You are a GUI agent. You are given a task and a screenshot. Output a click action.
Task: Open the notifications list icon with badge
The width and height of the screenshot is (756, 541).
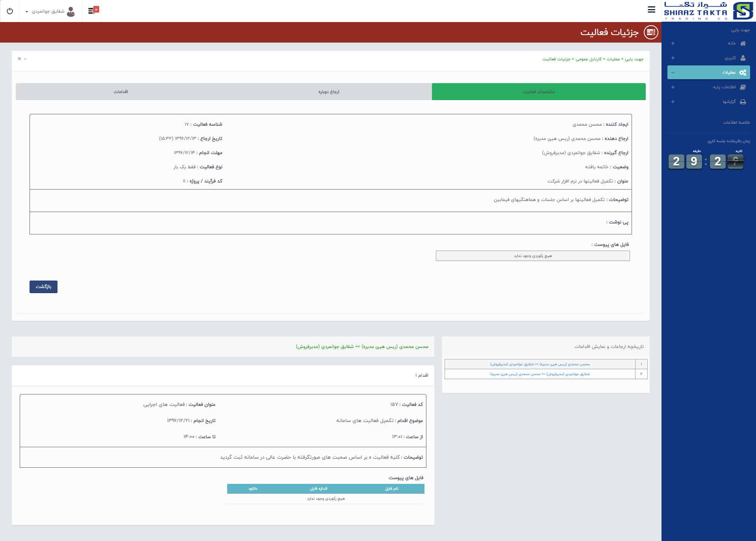coord(93,10)
